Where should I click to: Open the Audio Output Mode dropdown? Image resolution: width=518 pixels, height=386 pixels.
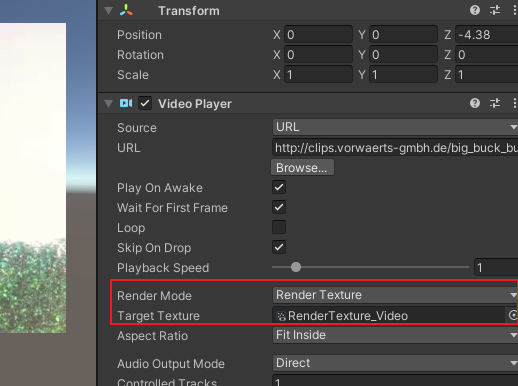coord(395,363)
